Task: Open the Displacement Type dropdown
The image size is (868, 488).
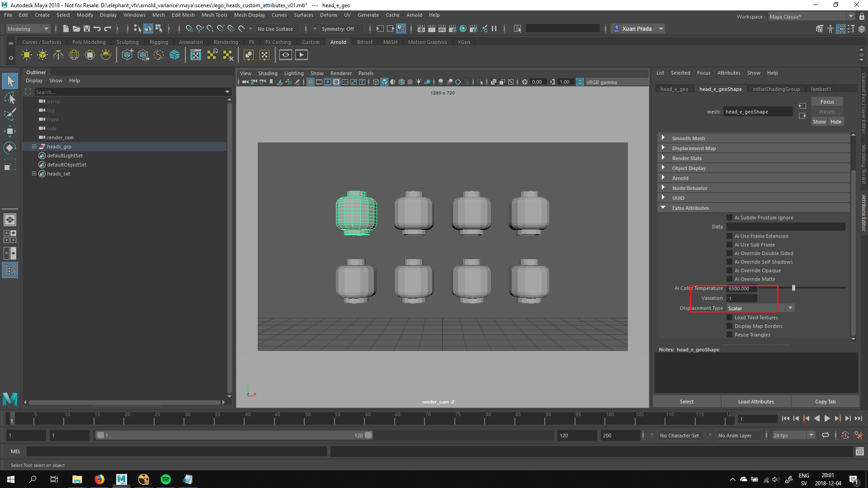Action: pyautogui.click(x=760, y=308)
